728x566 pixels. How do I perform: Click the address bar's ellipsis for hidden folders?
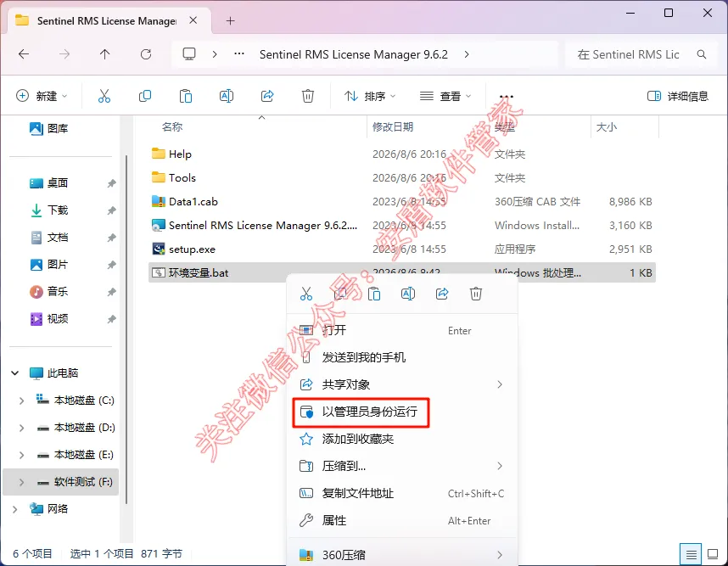pos(239,54)
